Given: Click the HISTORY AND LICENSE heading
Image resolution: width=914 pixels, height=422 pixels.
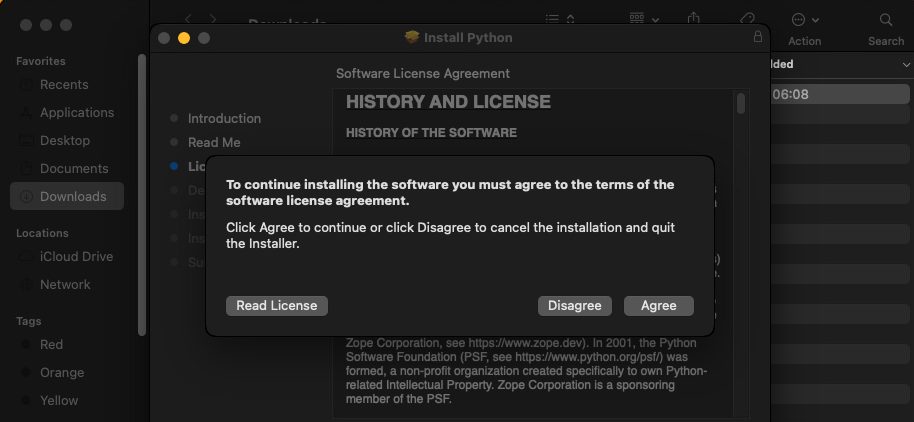Looking at the screenshot, I should point(448,102).
